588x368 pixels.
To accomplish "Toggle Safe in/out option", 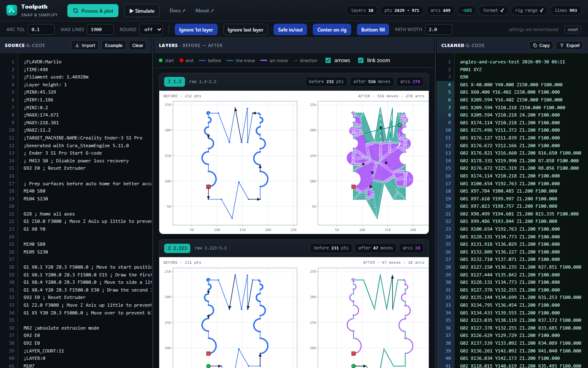I will coord(290,29).
